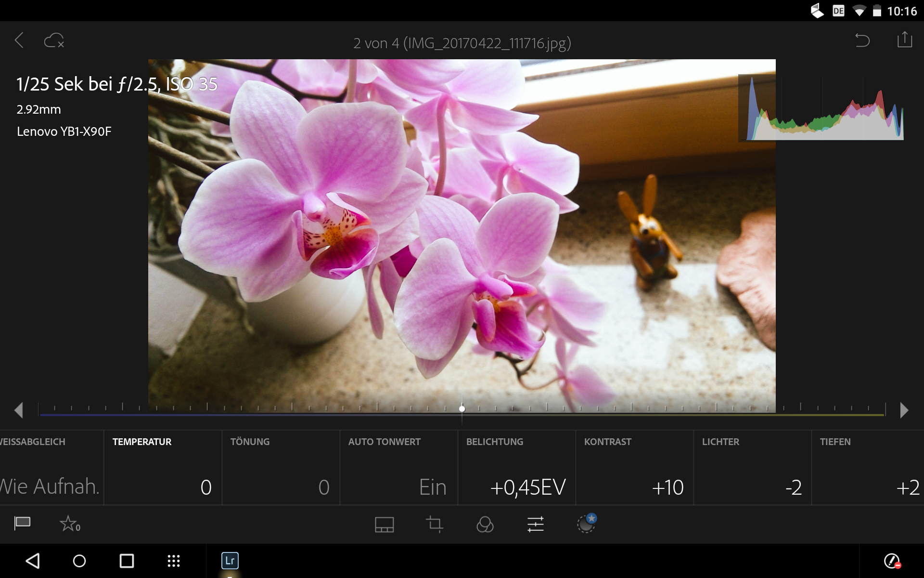Toggle the flag pick status
924x578 pixels.
(x=23, y=524)
